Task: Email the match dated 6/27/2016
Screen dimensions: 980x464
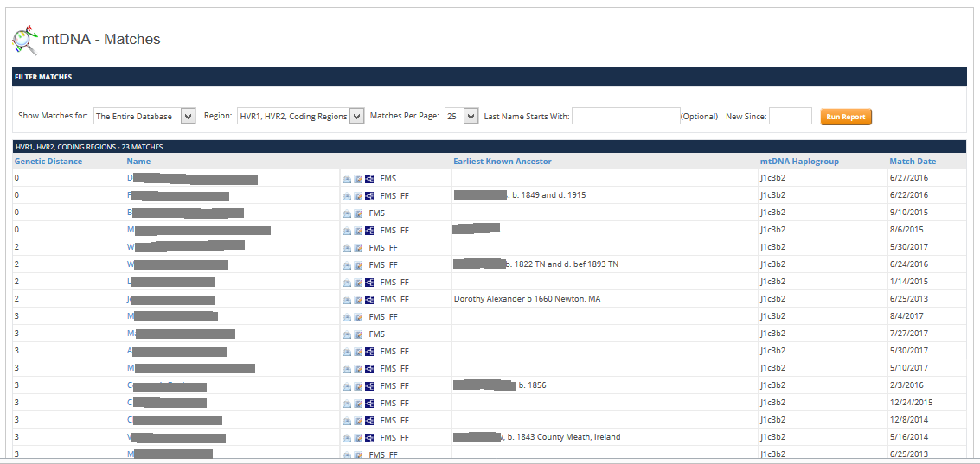Action: tap(347, 179)
